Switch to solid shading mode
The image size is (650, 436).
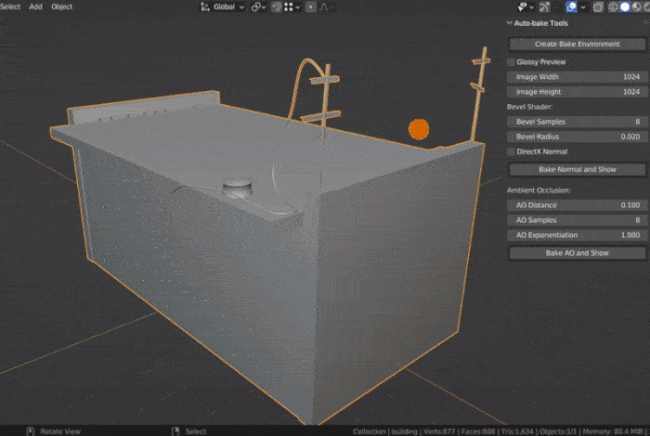click(x=625, y=7)
